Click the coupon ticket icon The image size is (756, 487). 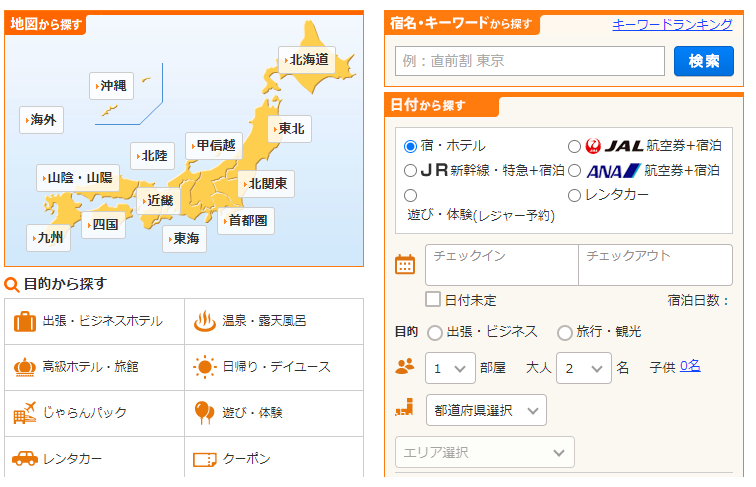pyautogui.click(x=204, y=460)
